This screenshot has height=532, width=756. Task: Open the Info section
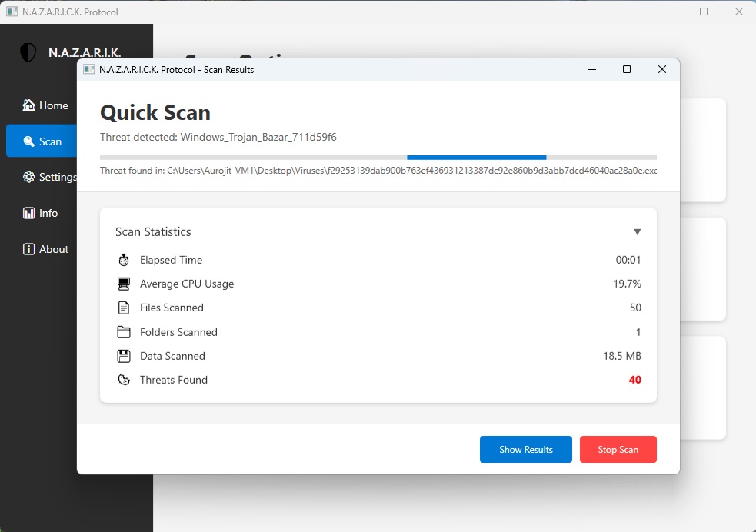[x=40, y=213]
